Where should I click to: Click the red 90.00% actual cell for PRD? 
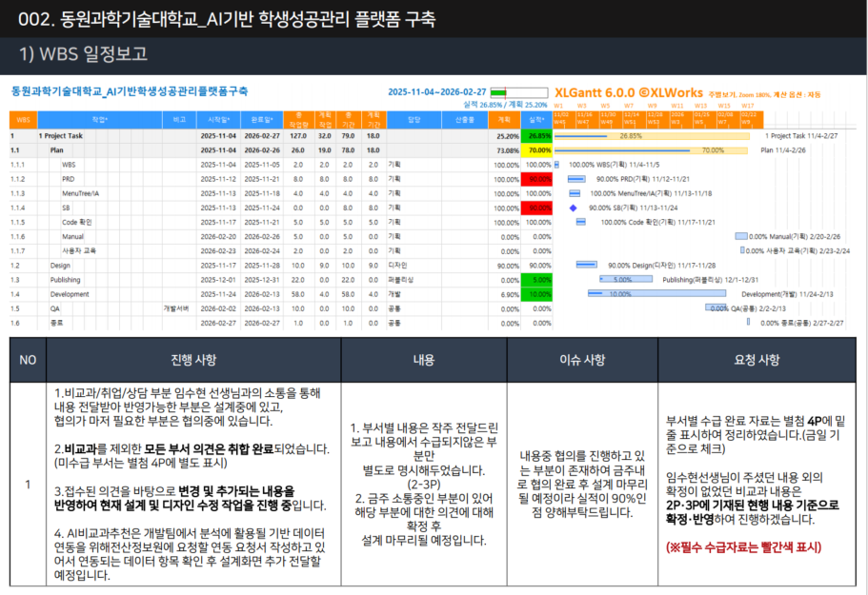pos(537,179)
